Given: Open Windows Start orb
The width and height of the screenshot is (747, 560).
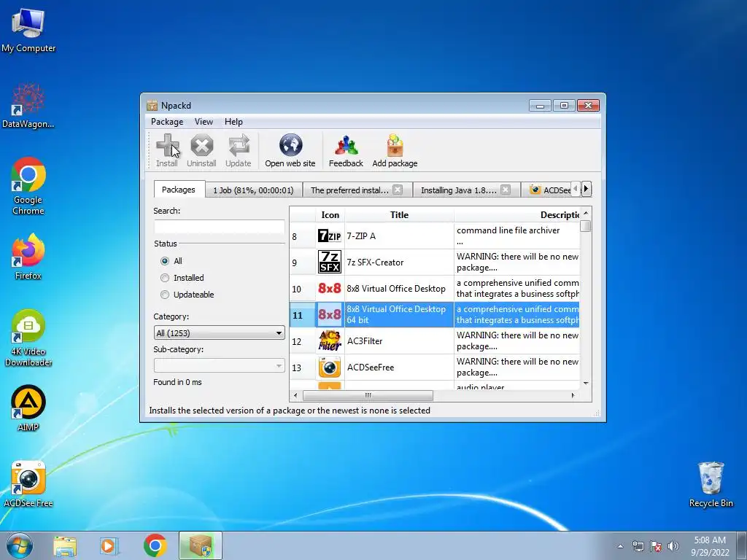Looking at the screenshot, I should pyautogui.click(x=20, y=545).
